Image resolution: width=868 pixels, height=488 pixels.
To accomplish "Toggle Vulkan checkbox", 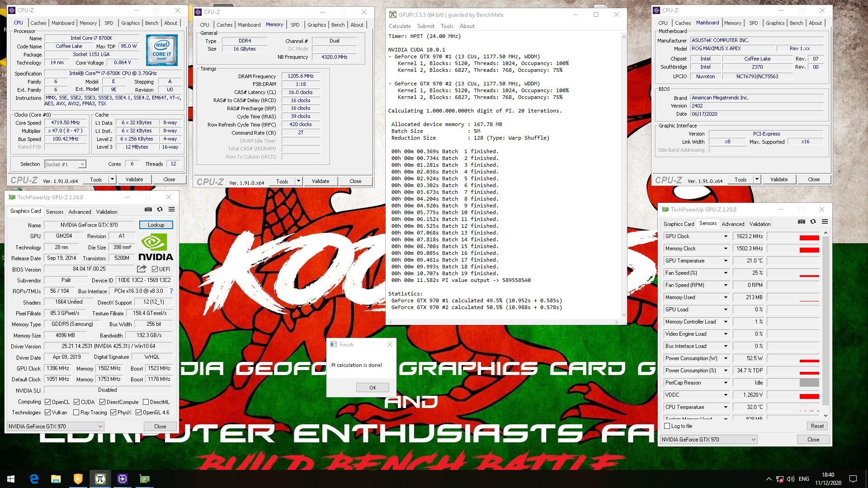I will [x=47, y=413].
